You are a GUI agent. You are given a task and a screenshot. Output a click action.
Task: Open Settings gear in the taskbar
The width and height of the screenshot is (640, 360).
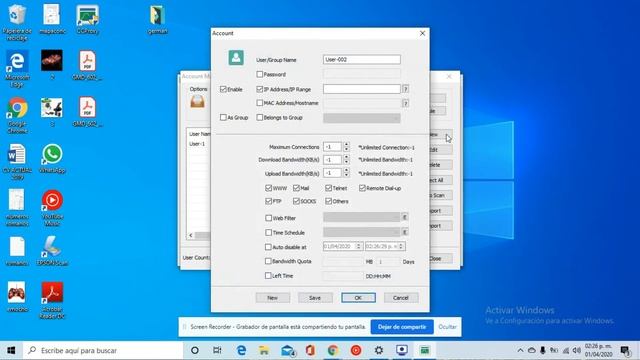[379, 350]
